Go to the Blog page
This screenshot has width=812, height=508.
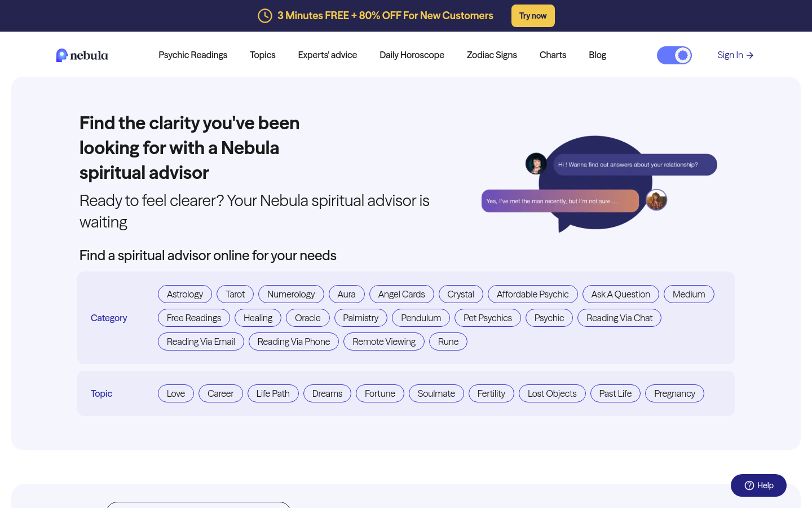[597, 55]
